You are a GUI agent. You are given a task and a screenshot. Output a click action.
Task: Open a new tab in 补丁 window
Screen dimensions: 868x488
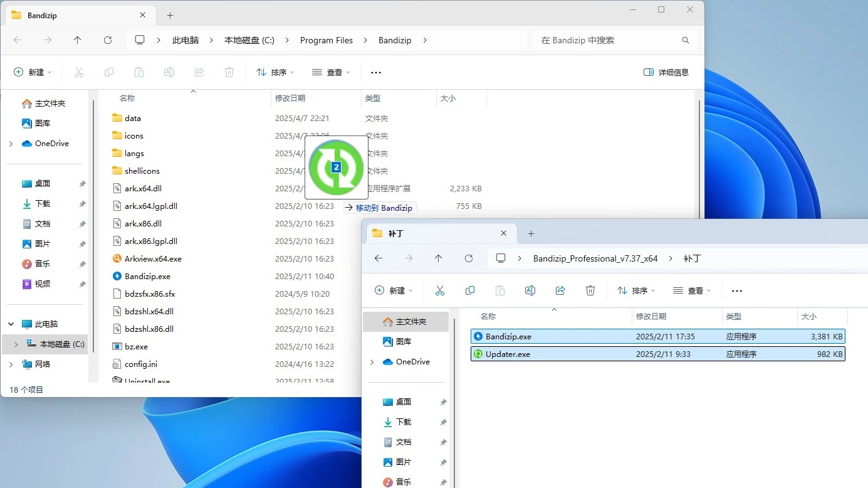[531, 233]
